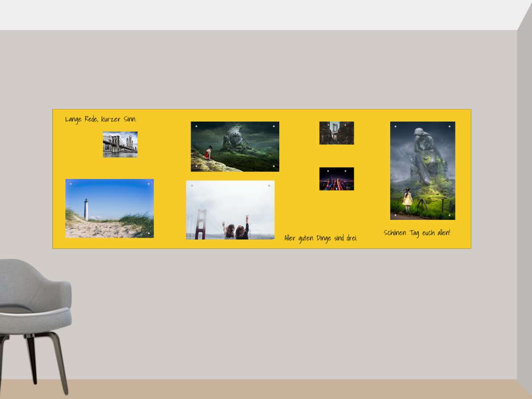The image size is (532, 399).
Task: Select the fantasy helmet landscape picture
Action: (x=235, y=146)
